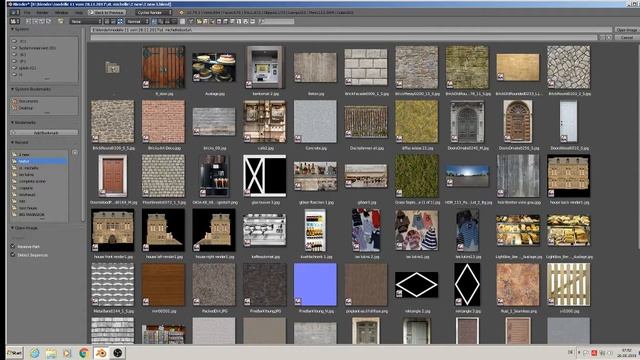Viewport: 640px width, 360px height.
Task: Select the Documents system bookmark
Action: click(29, 101)
